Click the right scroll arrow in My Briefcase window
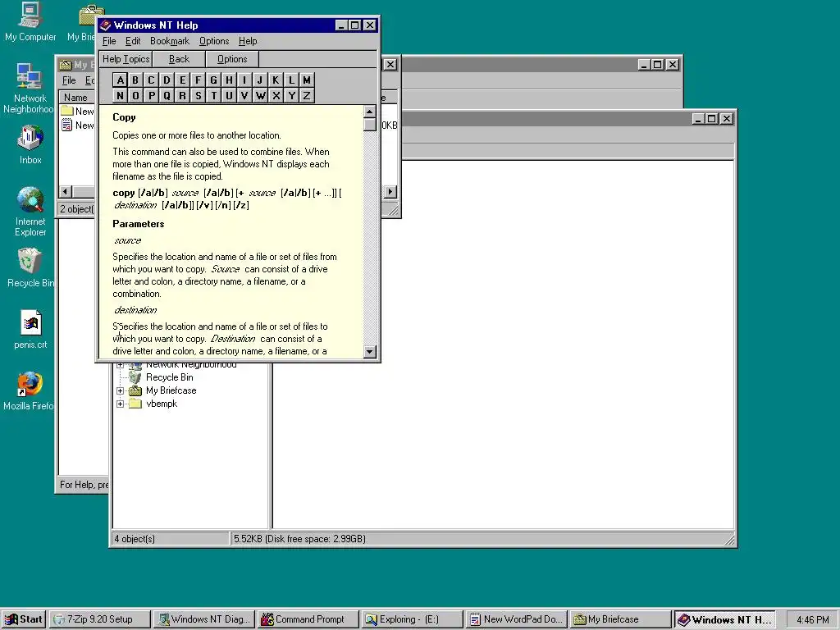This screenshot has height=630, width=840. pyautogui.click(x=390, y=191)
